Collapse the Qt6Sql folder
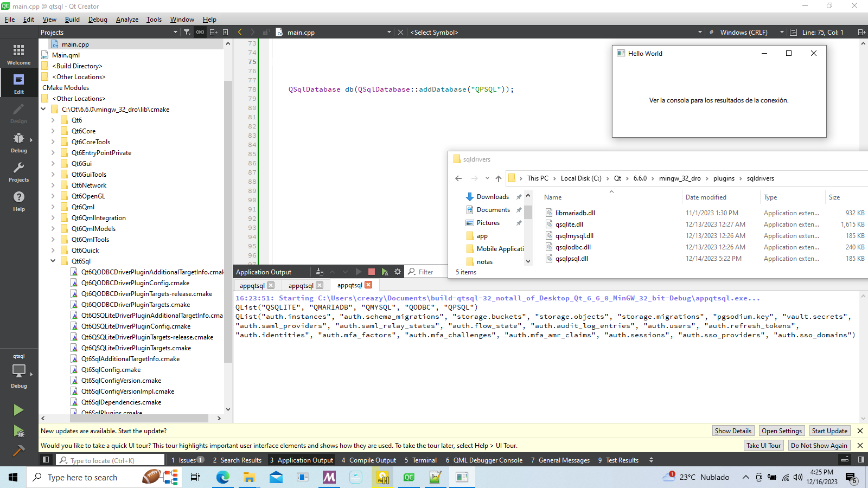Image resolution: width=868 pixels, height=488 pixels. (x=53, y=261)
